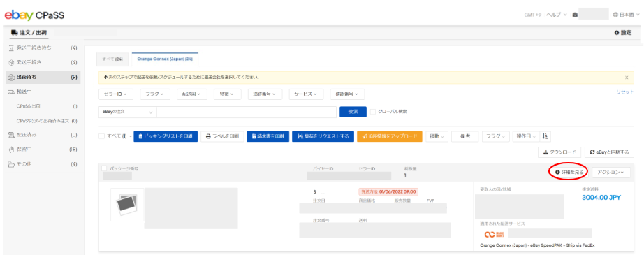Open the 移動 dropdown in action bar
The image size is (644, 255).
(x=437, y=136)
